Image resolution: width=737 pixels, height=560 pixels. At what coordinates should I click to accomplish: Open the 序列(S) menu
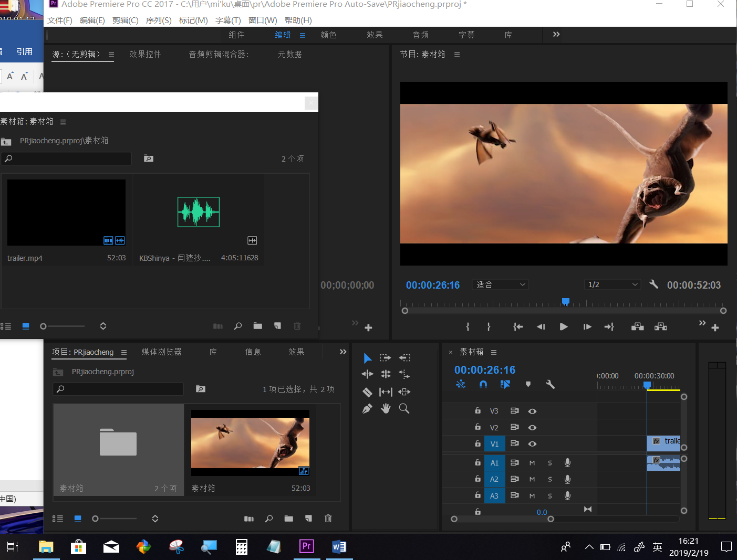coord(159,20)
